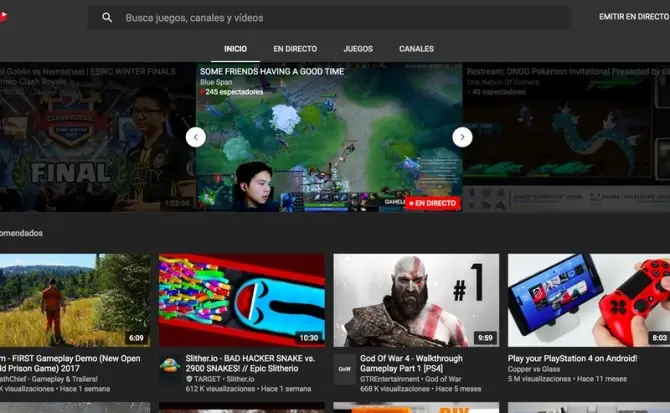The image size is (670, 413).
Task: Open the GoW channel avatar
Action: [344, 369]
